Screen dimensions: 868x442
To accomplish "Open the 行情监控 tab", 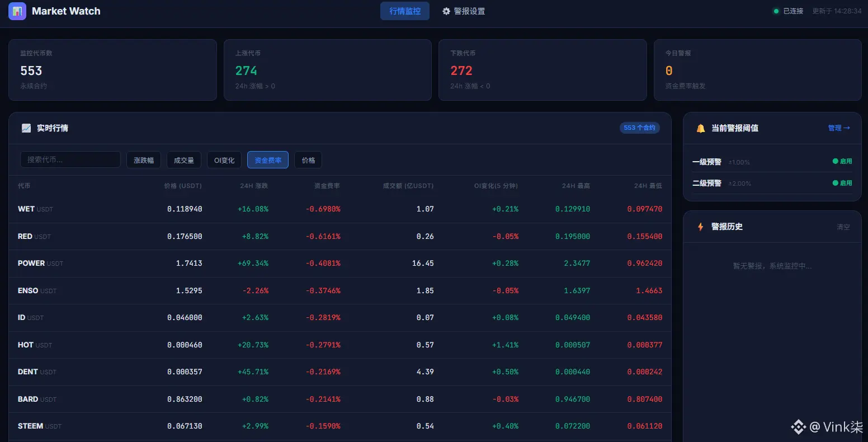I will (405, 11).
